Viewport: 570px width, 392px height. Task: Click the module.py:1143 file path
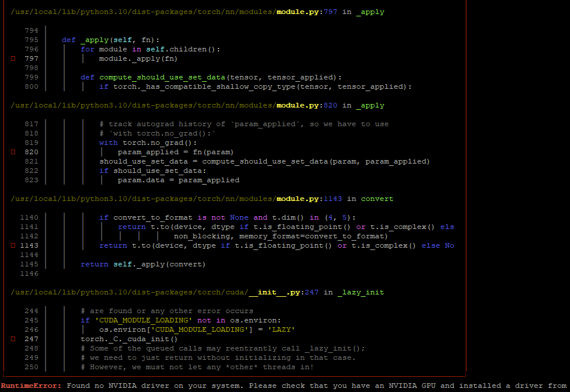click(x=176, y=199)
